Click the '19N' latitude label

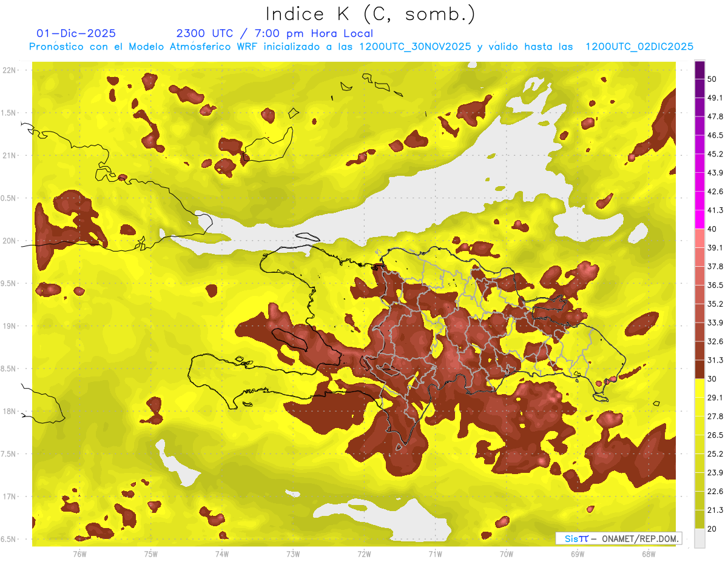pyautogui.click(x=9, y=326)
